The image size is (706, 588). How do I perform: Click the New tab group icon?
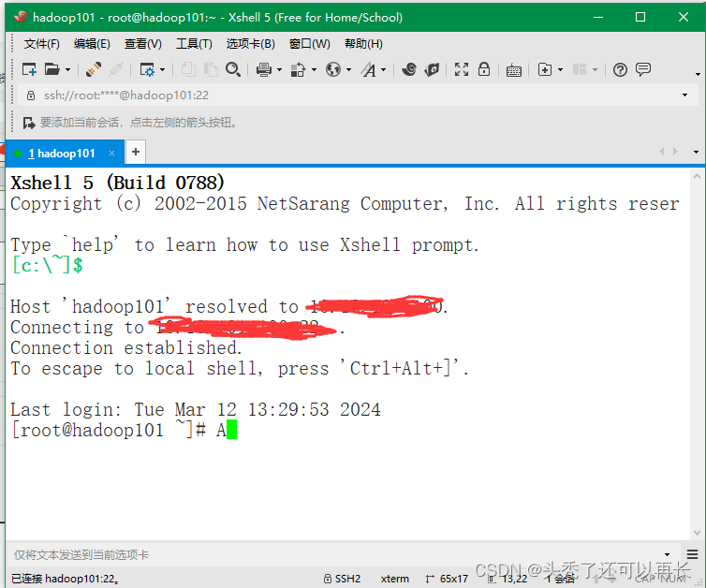545,70
